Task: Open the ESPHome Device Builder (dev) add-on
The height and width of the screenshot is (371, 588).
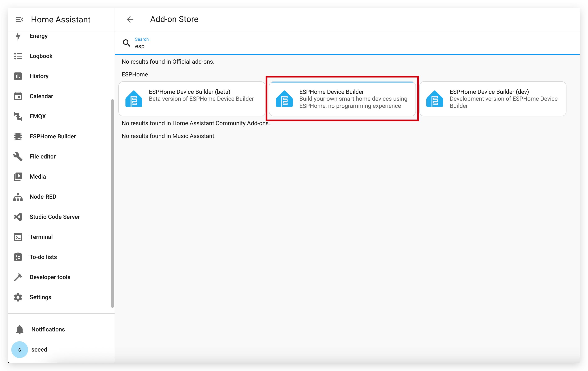Action: pyautogui.click(x=493, y=99)
